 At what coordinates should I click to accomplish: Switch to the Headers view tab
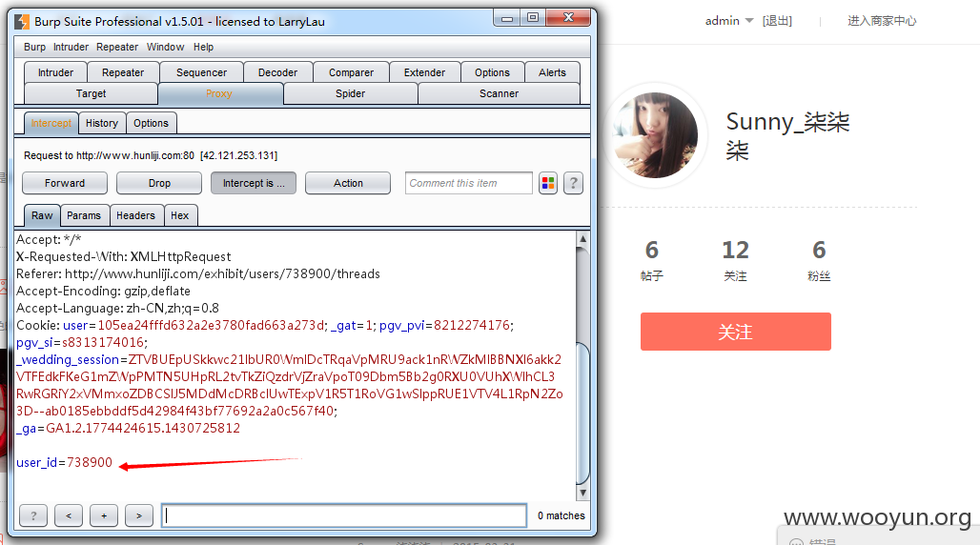[135, 215]
